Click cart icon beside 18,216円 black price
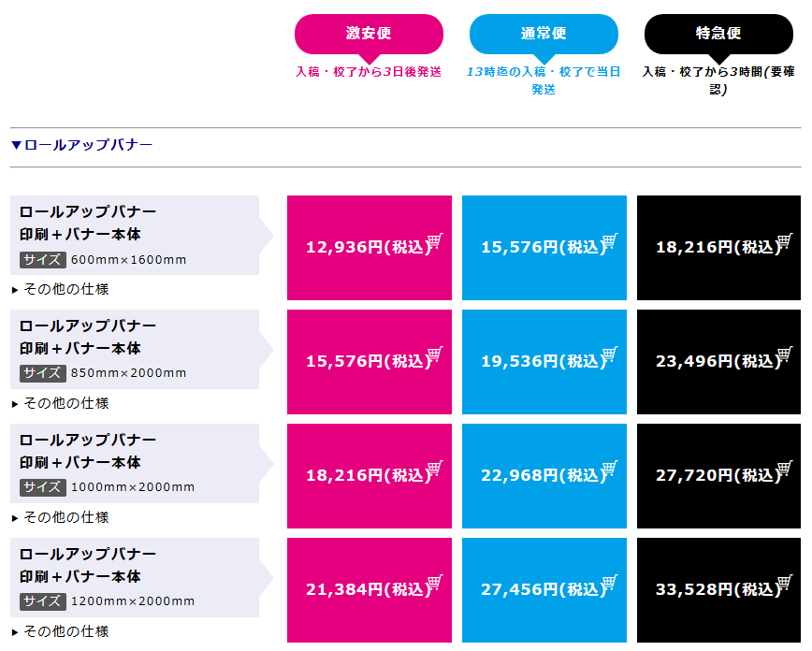The height and width of the screenshot is (651, 812). pos(784,241)
